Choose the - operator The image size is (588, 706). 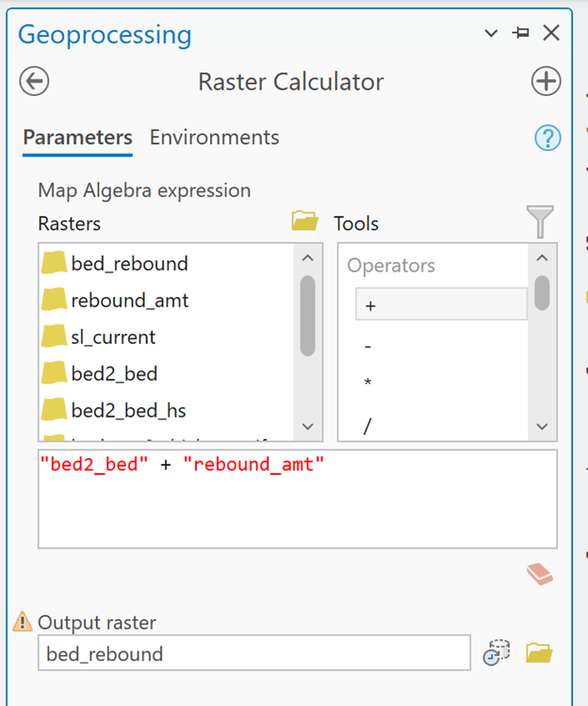[441, 346]
